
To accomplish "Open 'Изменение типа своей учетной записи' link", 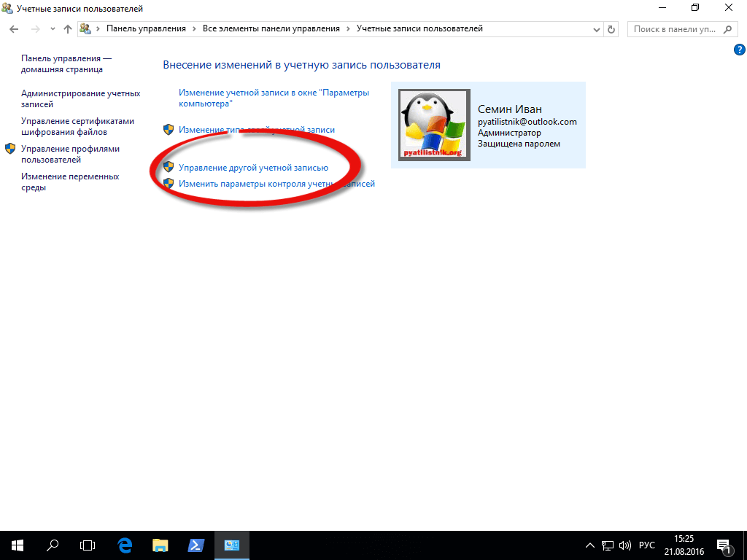I will point(256,130).
